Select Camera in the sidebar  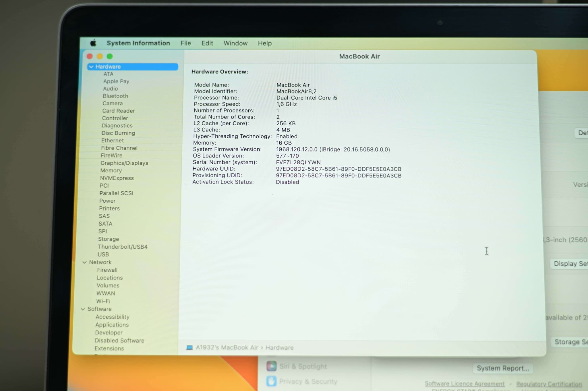tap(113, 103)
